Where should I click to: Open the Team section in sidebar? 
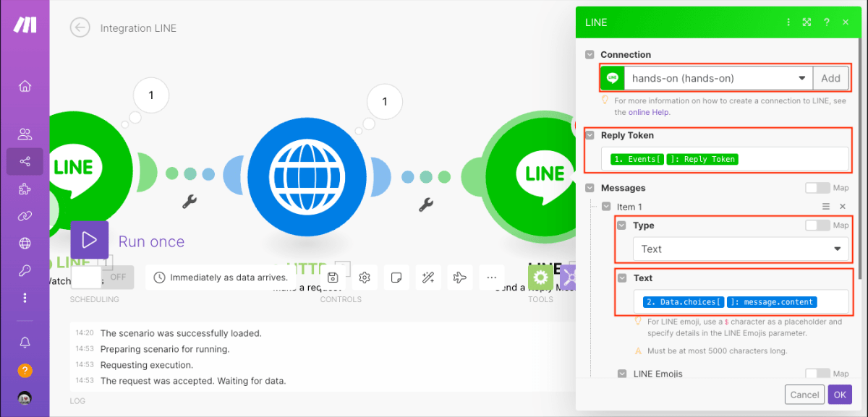pos(25,134)
